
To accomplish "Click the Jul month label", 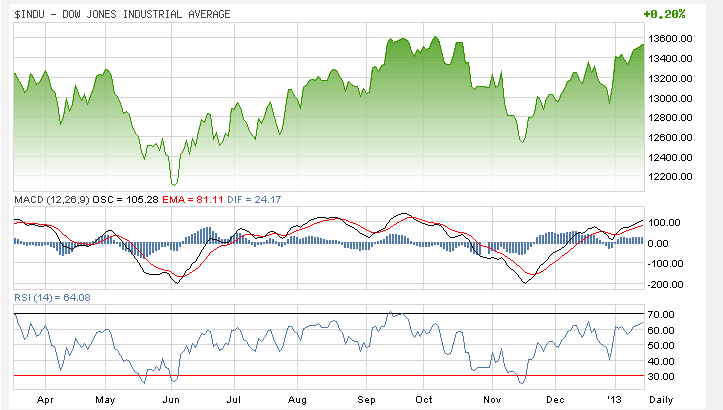I will coord(234,400).
